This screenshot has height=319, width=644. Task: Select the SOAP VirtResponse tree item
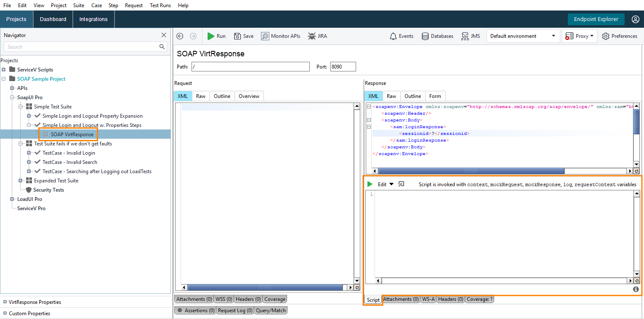[x=72, y=134]
